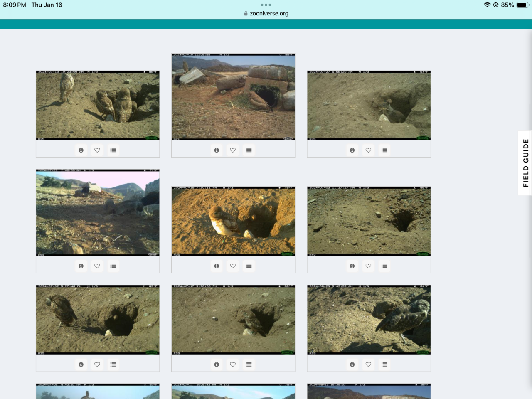Screen dimensions: 532x399
Task: View the 2024-08-23 close-up owl photo
Action: click(x=369, y=320)
